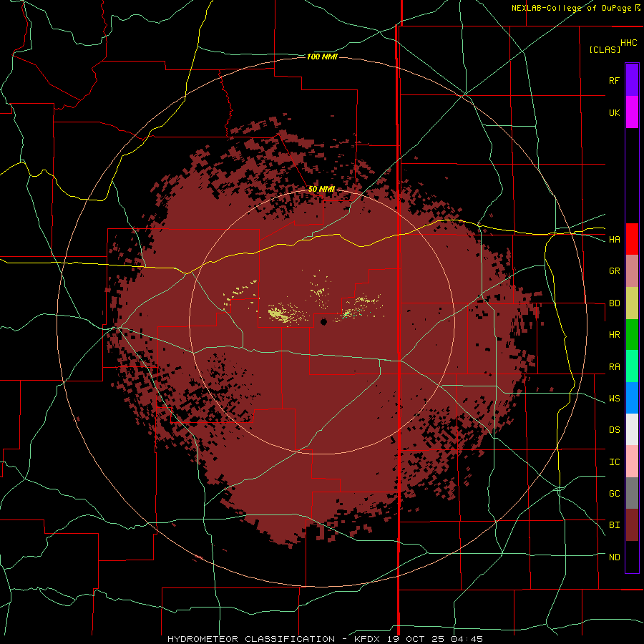Click the RA light green legend swatch
The width and height of the screenshot is (644, 644).
[x=632, y=366]
